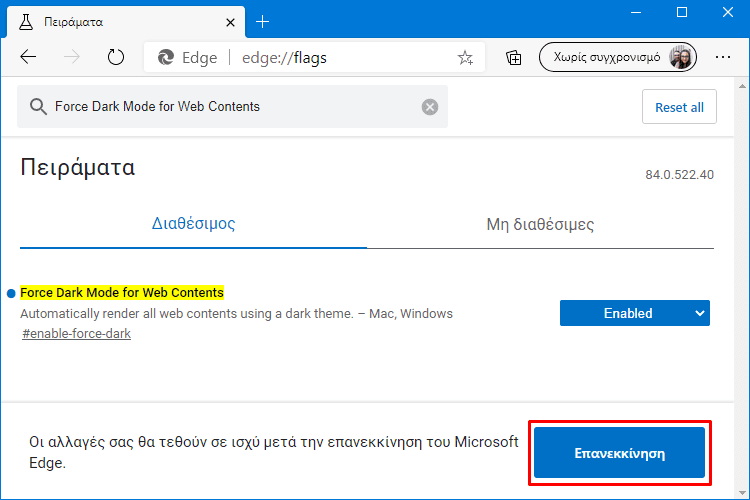The width and height of the screenshot is (750, 500).
Task: Go back using the back arrow
Action: [x=28, y=57]
